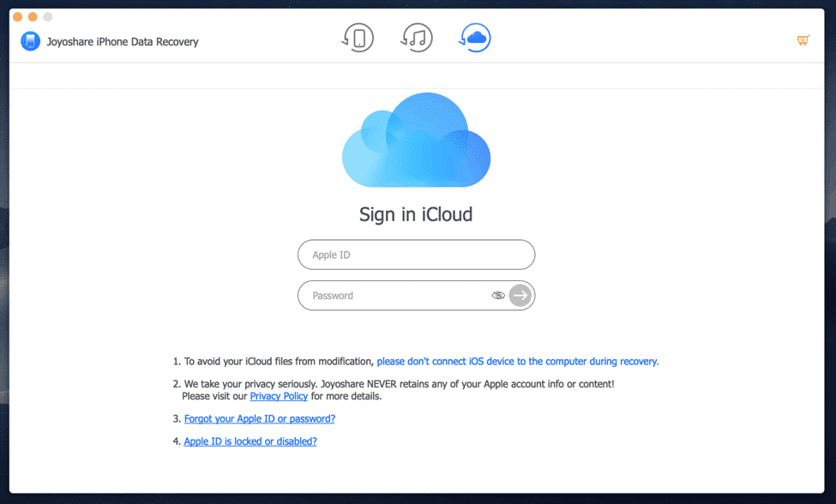836x504 pixels.
Task: Click the 'Forgot your Apple ID or password?' link
Action: tap(259, 418)
